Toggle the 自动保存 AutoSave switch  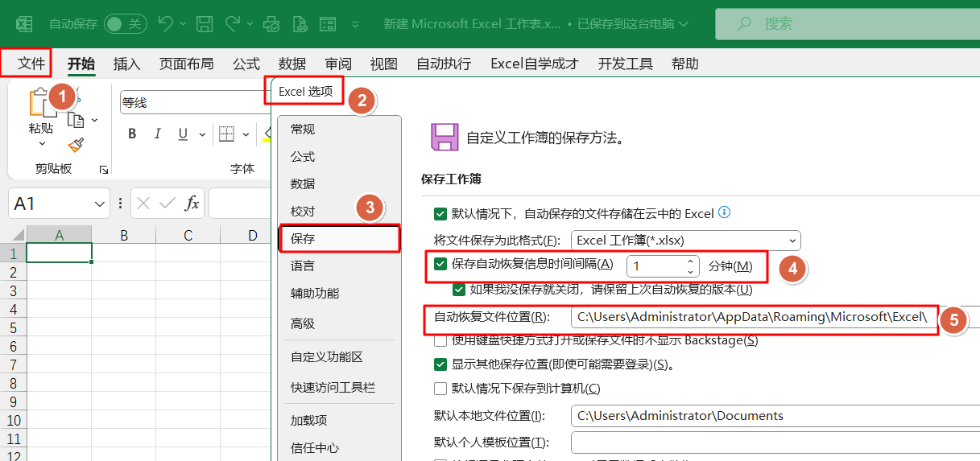tap(126, 24)
